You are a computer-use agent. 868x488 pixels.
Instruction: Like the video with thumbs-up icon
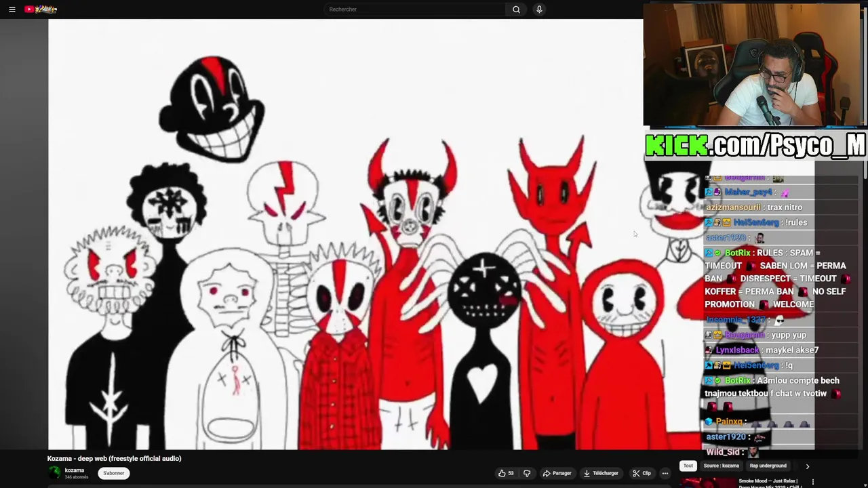(506, 473)
